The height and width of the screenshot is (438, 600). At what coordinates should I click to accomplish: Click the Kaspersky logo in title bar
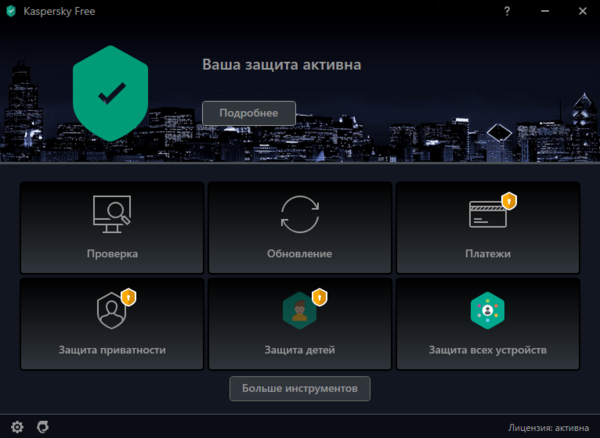11,11
